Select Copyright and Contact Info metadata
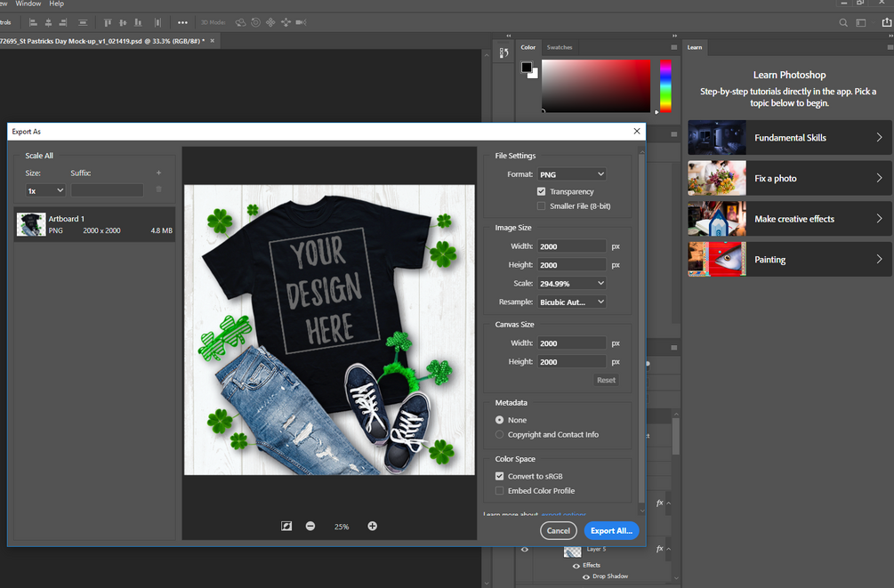Image resolution: width=894 pixels, height=588 pixels. (x=500, y=435)
